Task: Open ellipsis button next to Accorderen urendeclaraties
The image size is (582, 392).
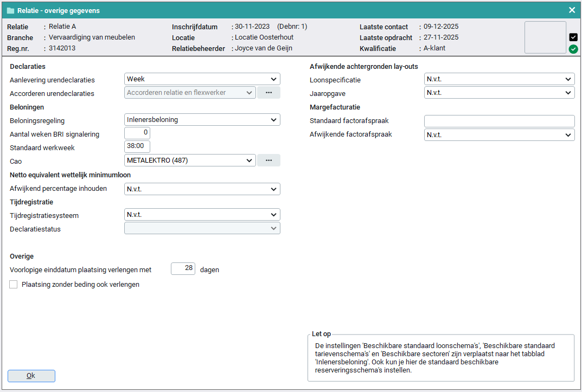Action: pyautogui.click(x=268, y=93)
